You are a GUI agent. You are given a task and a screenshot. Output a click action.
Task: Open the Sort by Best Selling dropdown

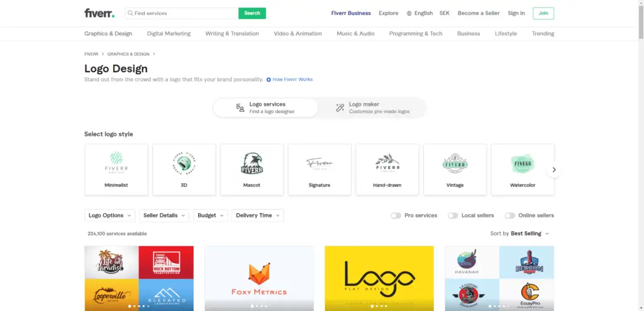(x=519, y=234)
